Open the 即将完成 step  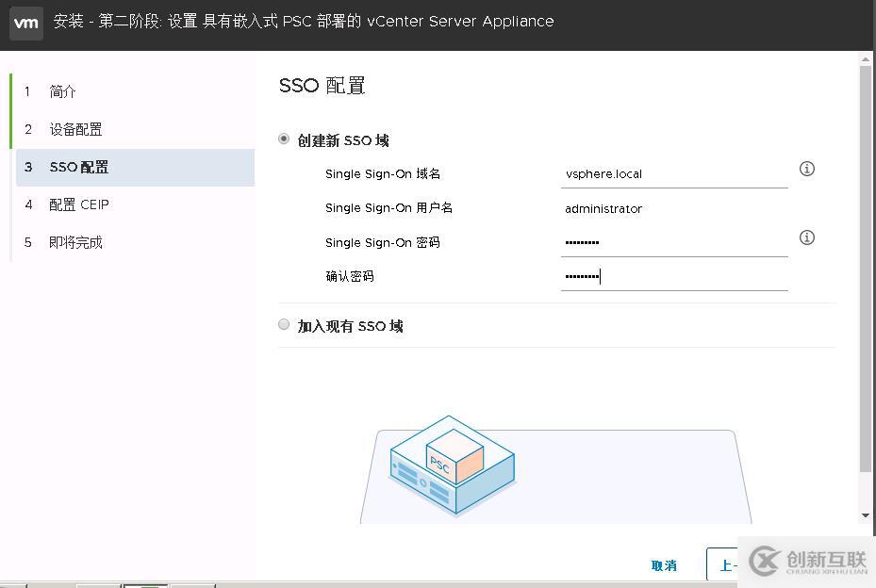[x=74, y=242]
